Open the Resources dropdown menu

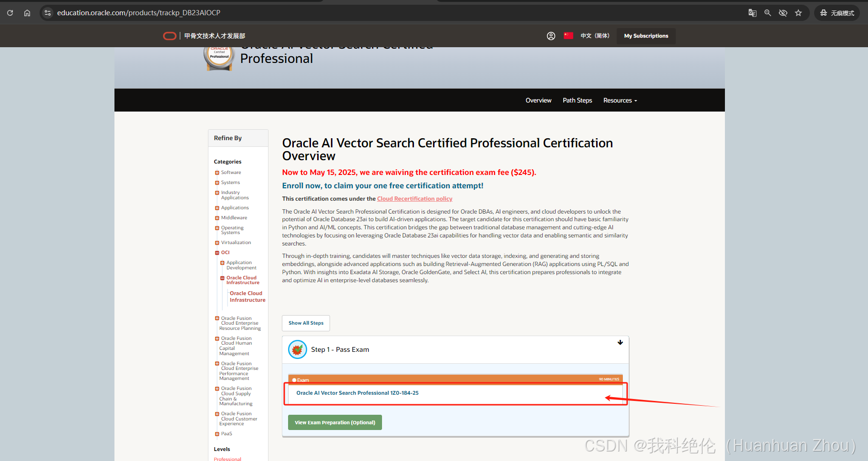(620, 100)
